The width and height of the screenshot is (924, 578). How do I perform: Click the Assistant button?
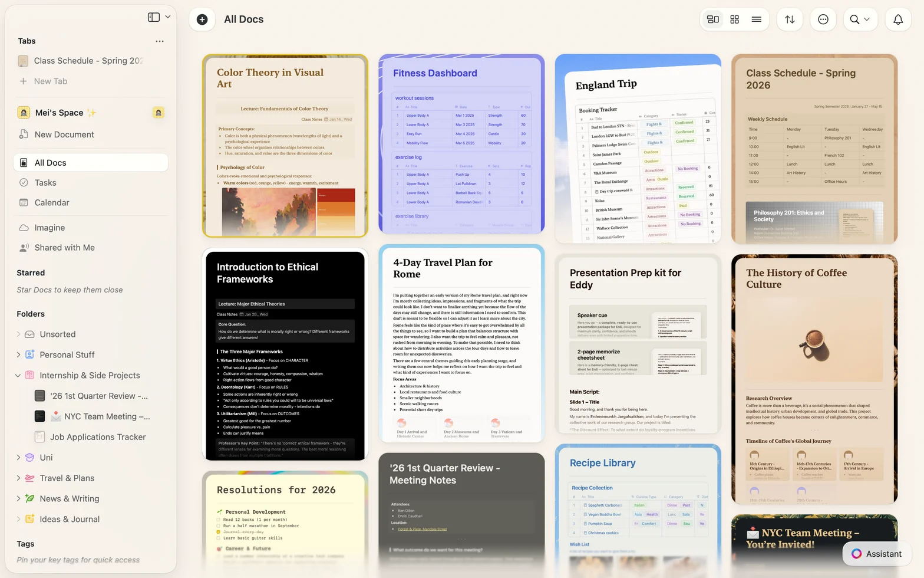pos(876,554)
